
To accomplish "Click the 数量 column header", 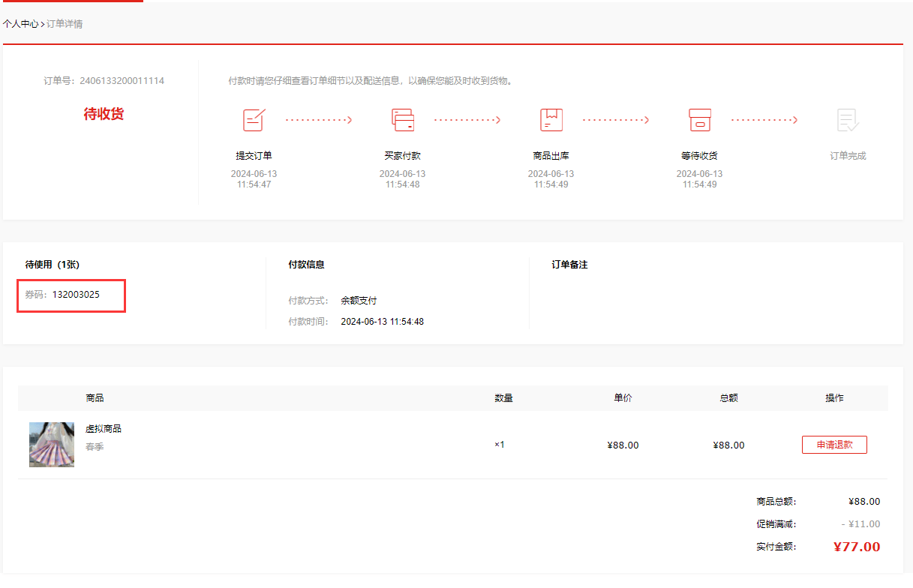I will pyautogui.click(x=503, y=398).
